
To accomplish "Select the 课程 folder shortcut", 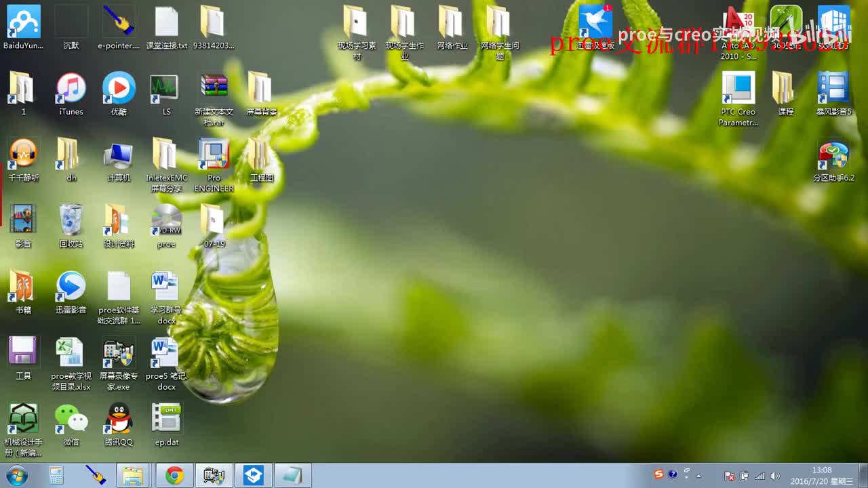I will tap(785, 94).
